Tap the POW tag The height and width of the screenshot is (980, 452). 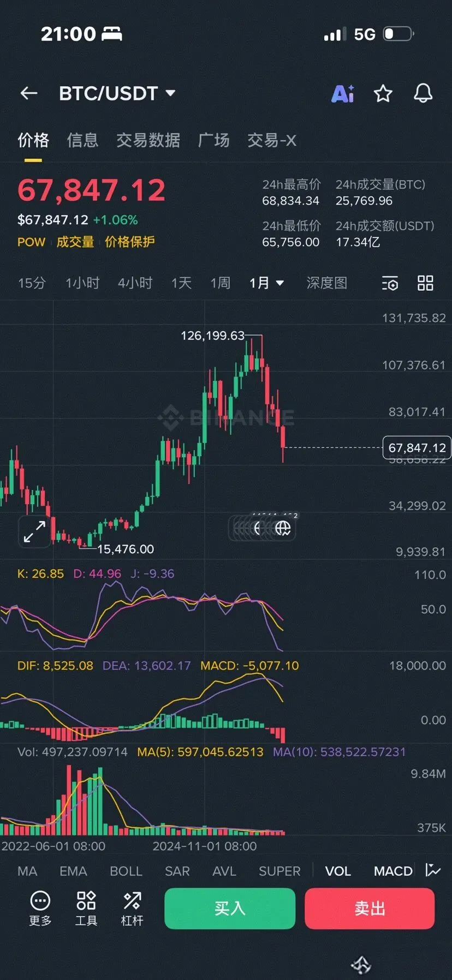(x=31, y=242)
